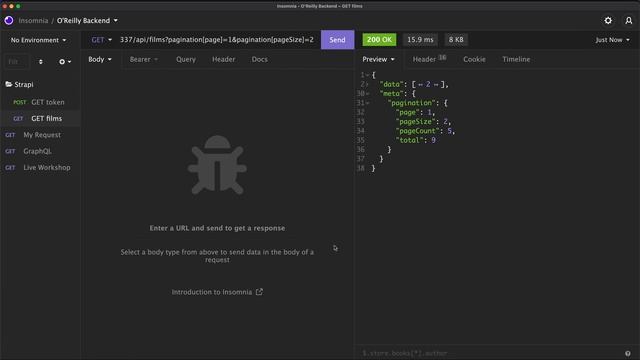This screenshot has height=360, width=640.
Task: Select the GET films request
Action: 40,118
